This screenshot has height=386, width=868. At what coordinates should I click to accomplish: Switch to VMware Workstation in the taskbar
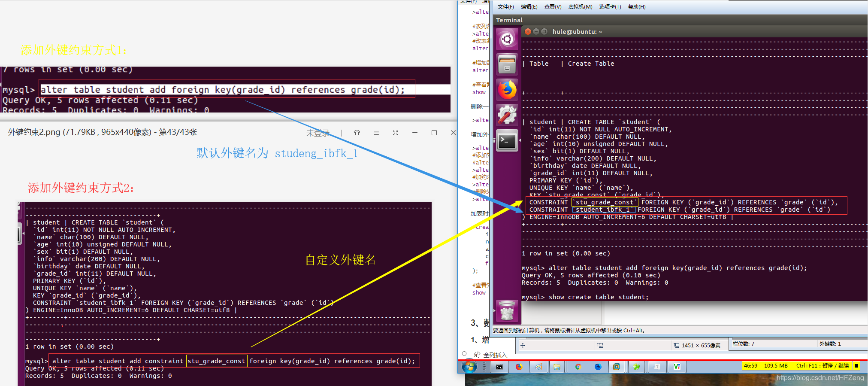tap(617, 367)
